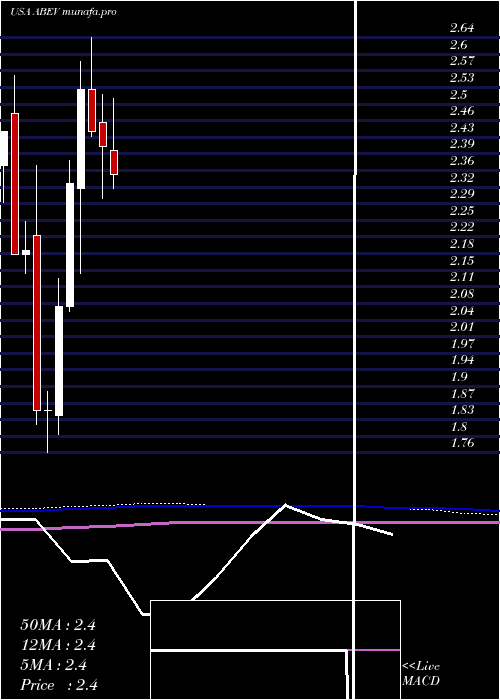Click the 50MA : 2.4 readout
This screenshot has height=700, width=500.
[x=58, y=625]
